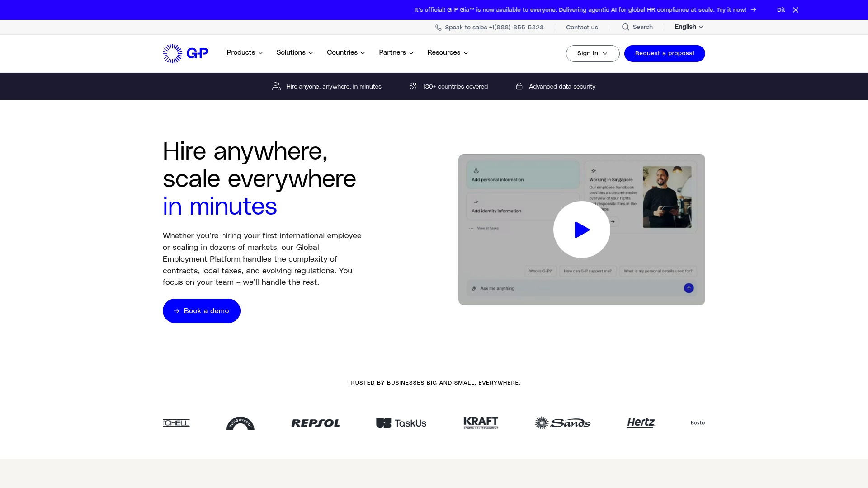Click the TaskUs logo
Viewport: 868px width, 488px height.
click(x=401, y=423)
